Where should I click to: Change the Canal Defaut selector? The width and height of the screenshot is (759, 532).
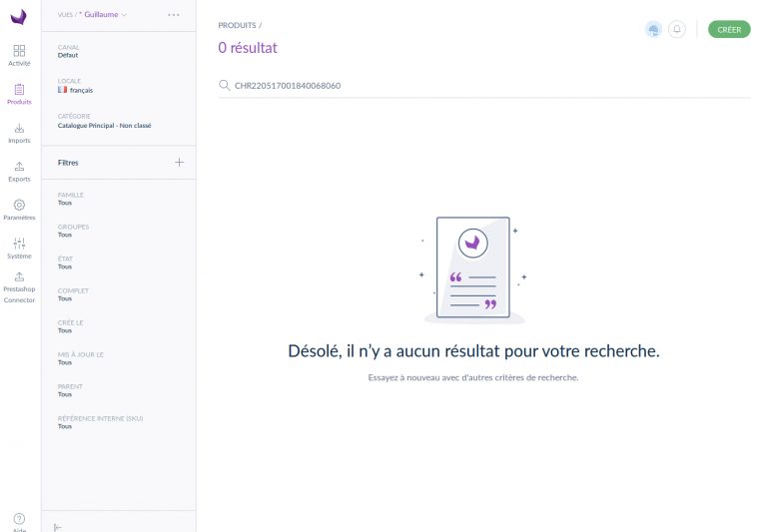(x=68, y=51)
